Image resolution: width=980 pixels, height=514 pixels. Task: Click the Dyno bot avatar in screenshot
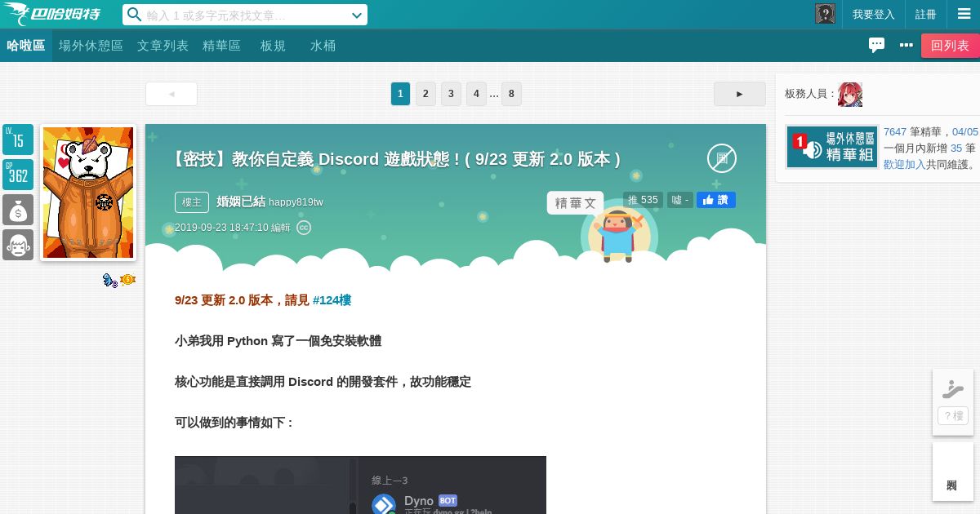tap(384, 505)
